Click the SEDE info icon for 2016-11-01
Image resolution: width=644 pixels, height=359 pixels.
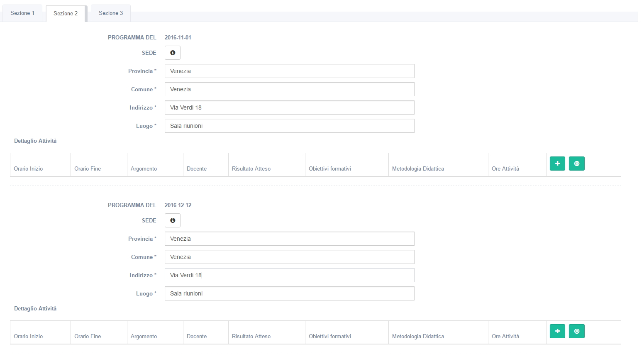(x=173, y=53)
